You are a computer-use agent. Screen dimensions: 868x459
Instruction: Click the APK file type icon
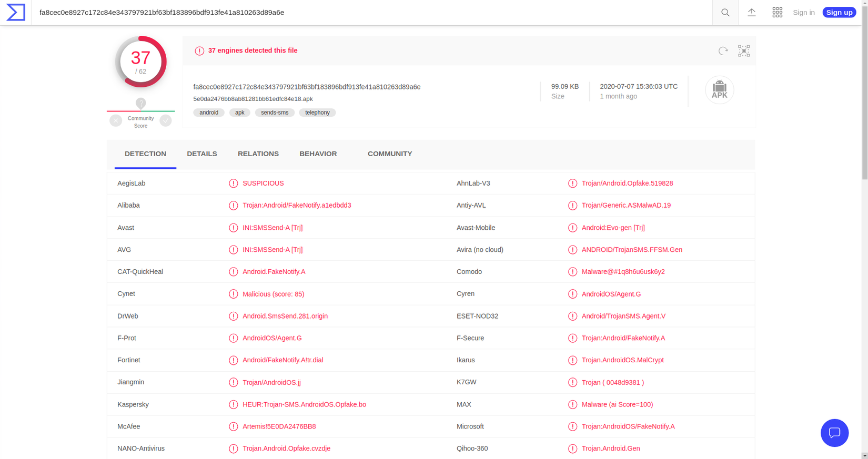[x=719, y=90]
